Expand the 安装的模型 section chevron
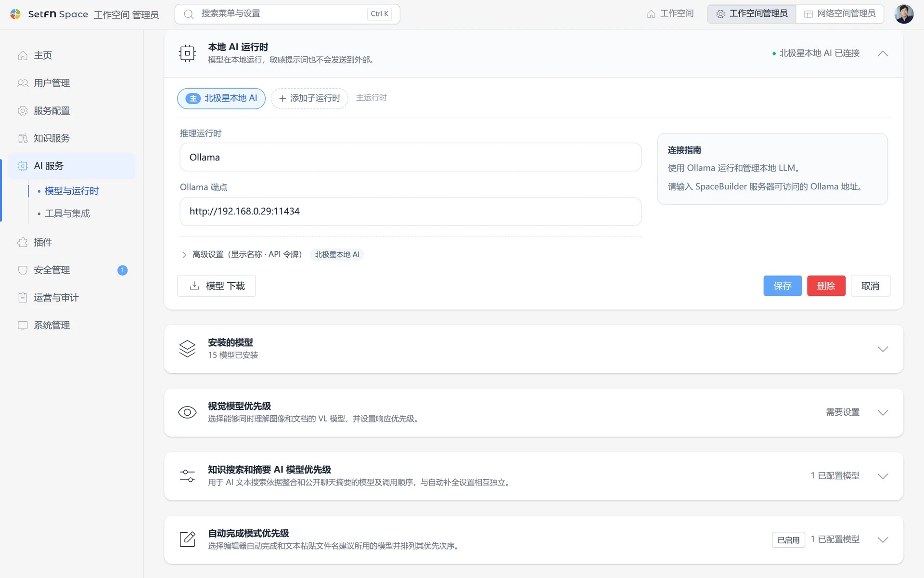 click(883, 349)
